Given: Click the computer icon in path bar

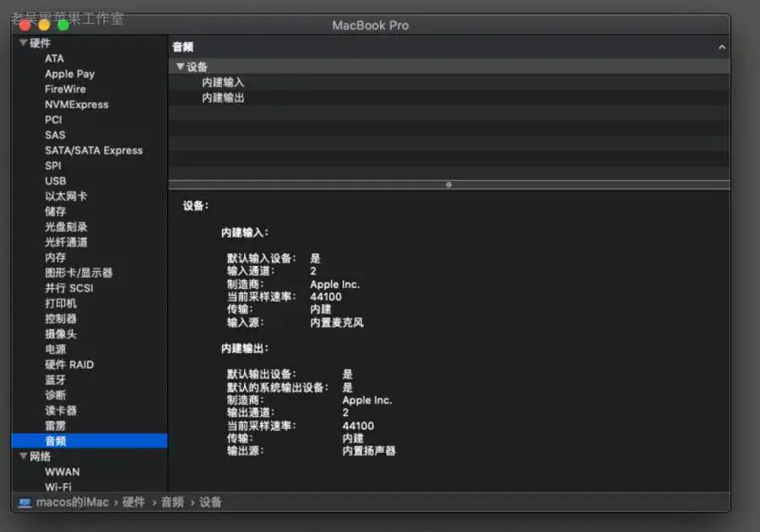Looking at the screenshot, I should (x=24, y=502).
